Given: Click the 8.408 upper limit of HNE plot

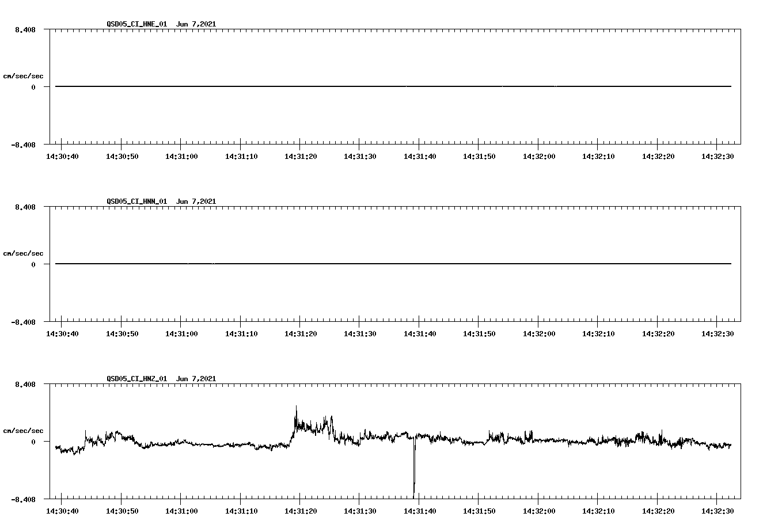Looking at the screenshot, I should 25,29.
